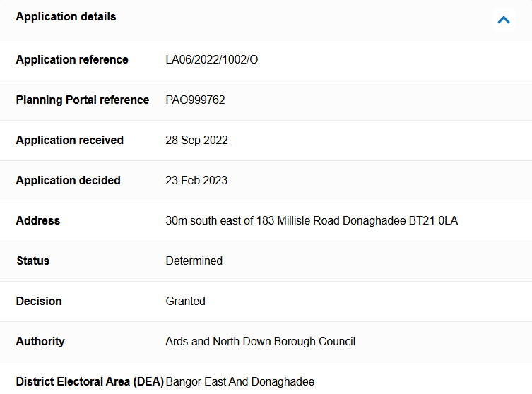
Task: Click the Planning Portal reference label
Action: [x=83, y=100]
